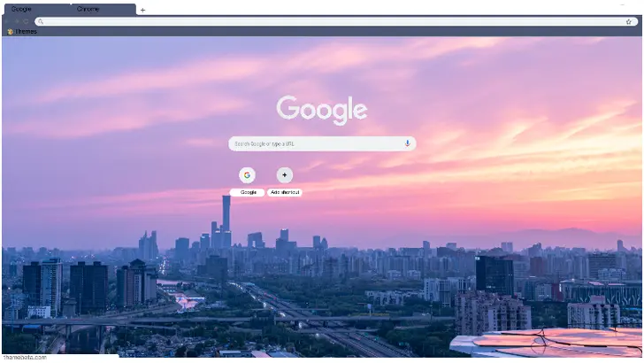Click the magnifier icon in address bar
This screenshot has height=363, width=644.
(x=41, y=21)
